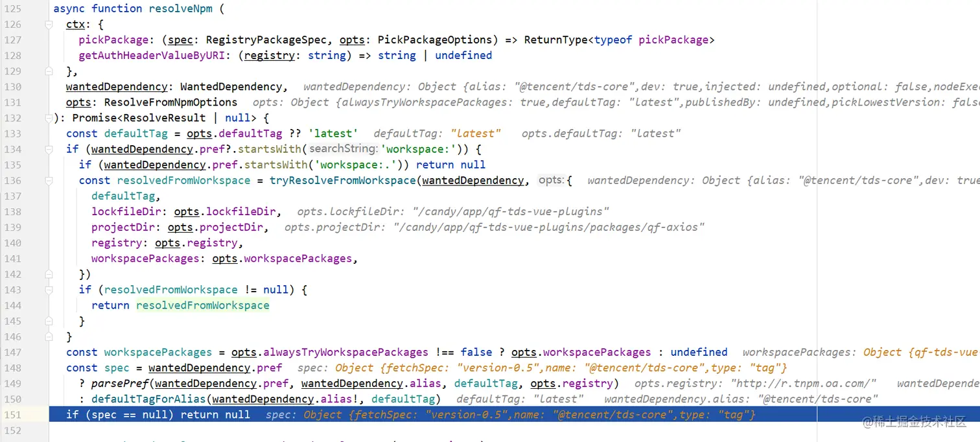Collapse the function body at line 132
Screen dimensions: 980x442
pyautogui.click(x=49, y=118)
